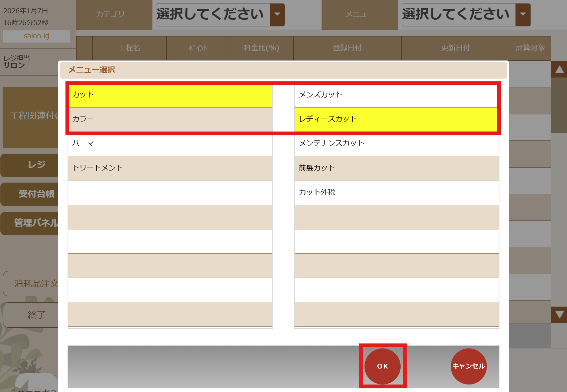Open the レジ sidebar button
This screenshot has width=567, height=392.
[x=30, y=165]
